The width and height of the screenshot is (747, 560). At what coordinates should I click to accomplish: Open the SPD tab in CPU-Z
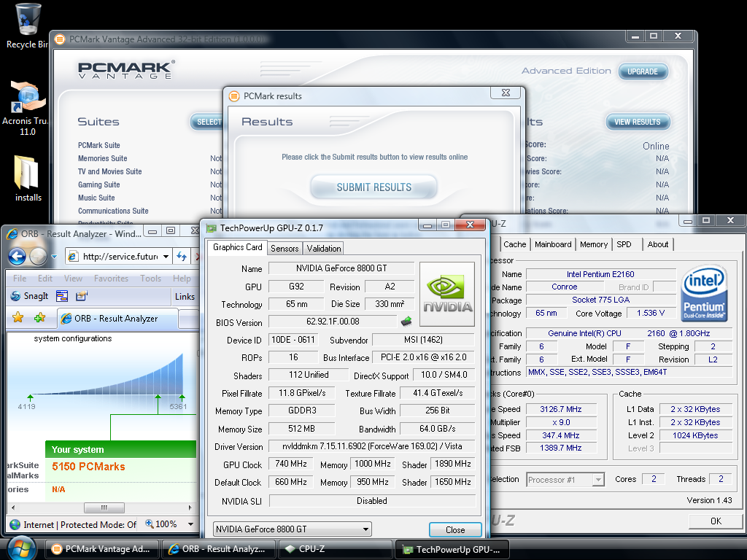click(x=624, y=244)
